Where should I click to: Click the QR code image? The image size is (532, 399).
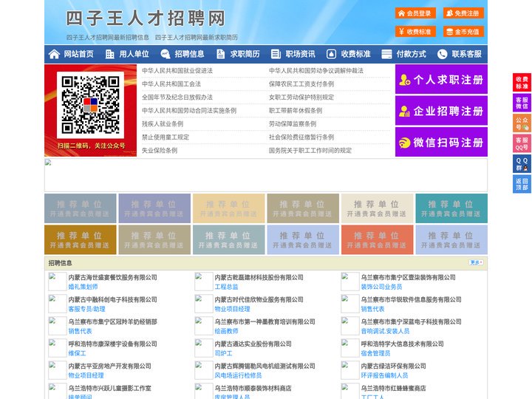coord(90,105)
